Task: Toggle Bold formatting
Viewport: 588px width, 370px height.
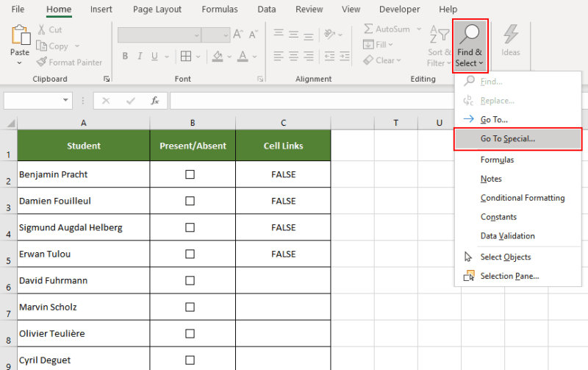Action: point(125,57)
